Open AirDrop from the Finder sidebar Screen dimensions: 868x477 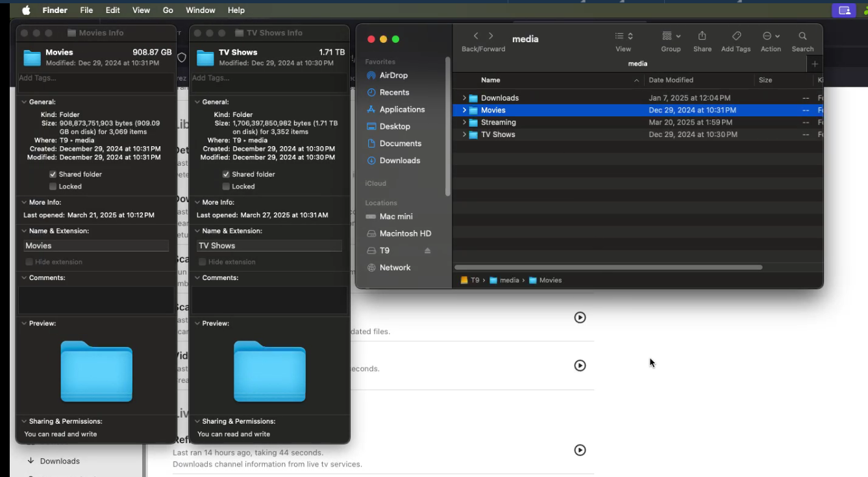point(393,75)
